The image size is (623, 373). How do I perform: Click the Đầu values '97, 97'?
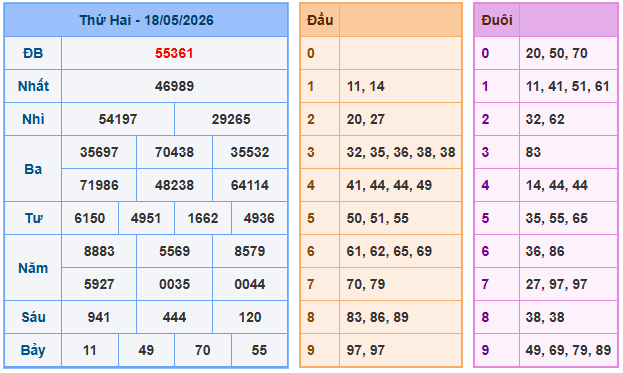(x=366, y=350)
